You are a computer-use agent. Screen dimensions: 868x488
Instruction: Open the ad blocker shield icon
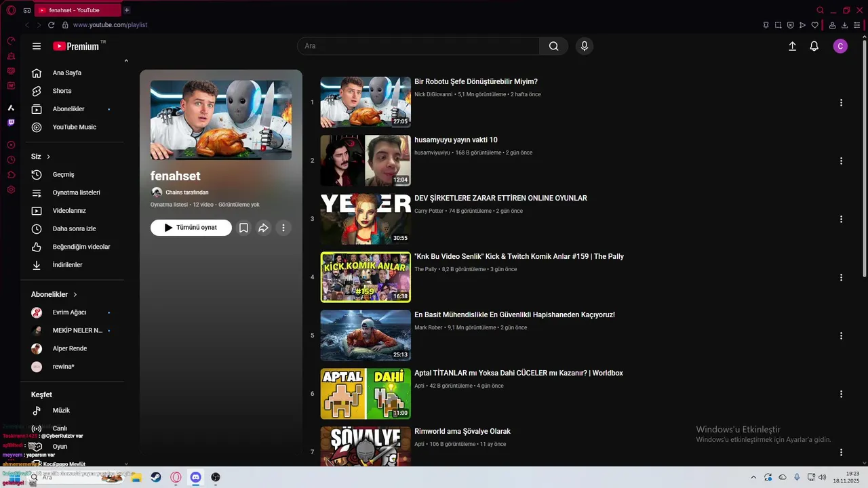pos(790,25)
